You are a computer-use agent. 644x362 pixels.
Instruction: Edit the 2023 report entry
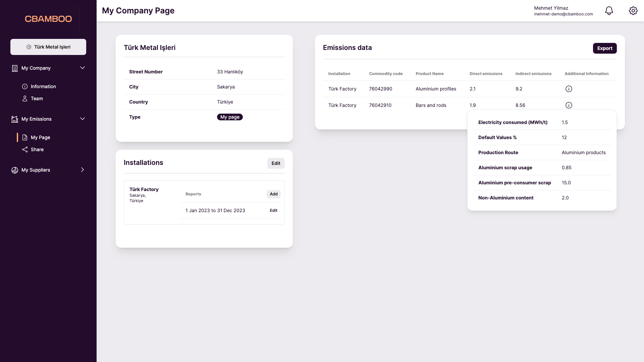tap(273, 210)
